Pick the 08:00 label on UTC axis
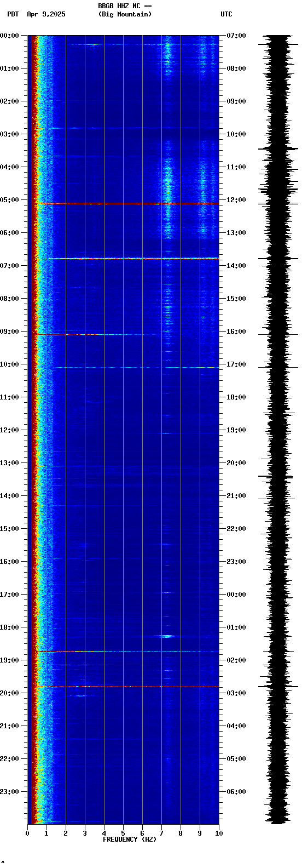 pyautogui.click(x=236, y=68)
